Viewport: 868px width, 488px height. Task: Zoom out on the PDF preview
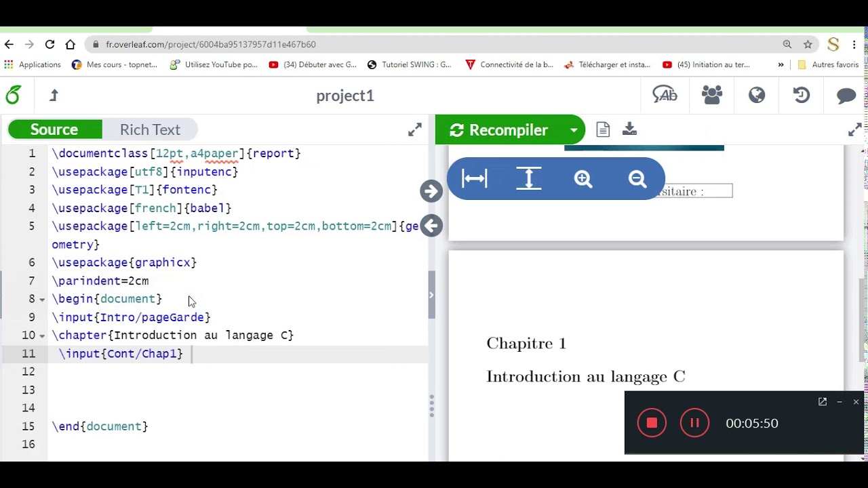point(637,179)
